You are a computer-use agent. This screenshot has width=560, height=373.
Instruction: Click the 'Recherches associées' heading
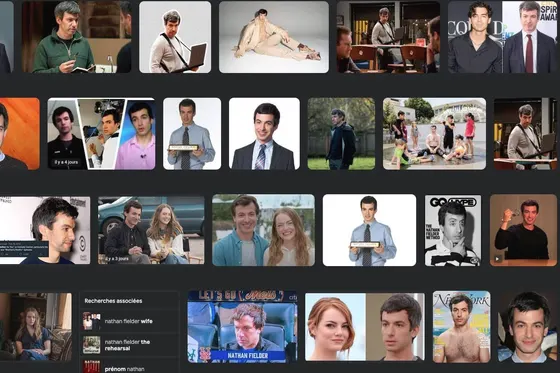tap(113, 301)
